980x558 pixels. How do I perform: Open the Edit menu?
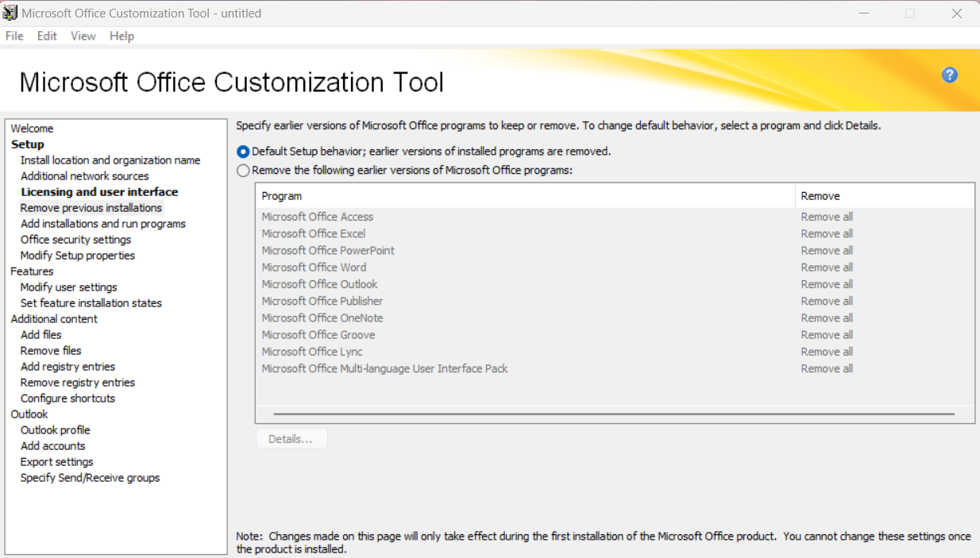click(47, 36)
